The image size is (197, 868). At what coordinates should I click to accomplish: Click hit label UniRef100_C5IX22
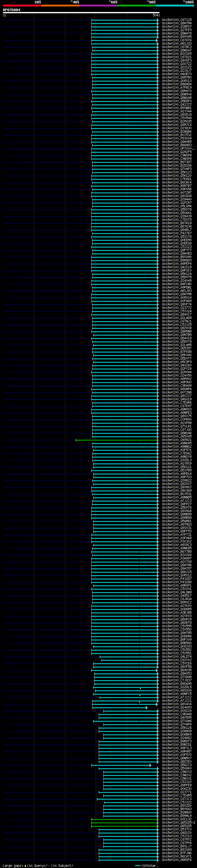(177, 802)
